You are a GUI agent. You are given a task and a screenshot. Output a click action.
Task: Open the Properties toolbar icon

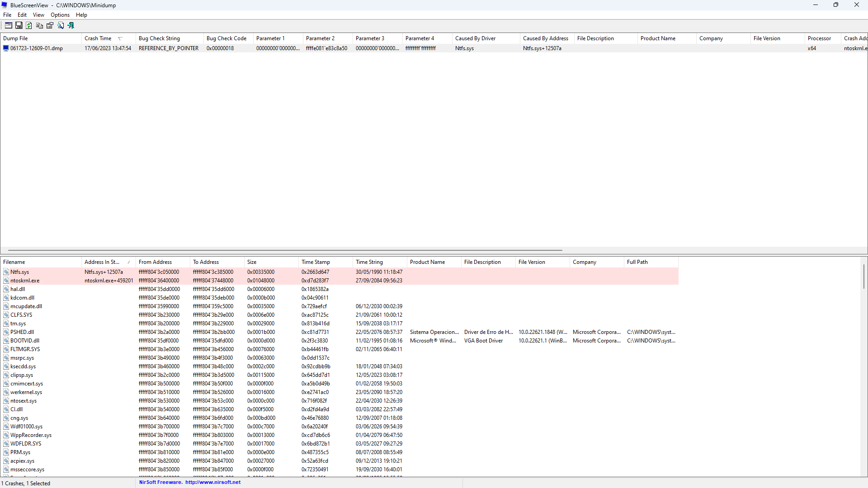click(x=50, y=25)
